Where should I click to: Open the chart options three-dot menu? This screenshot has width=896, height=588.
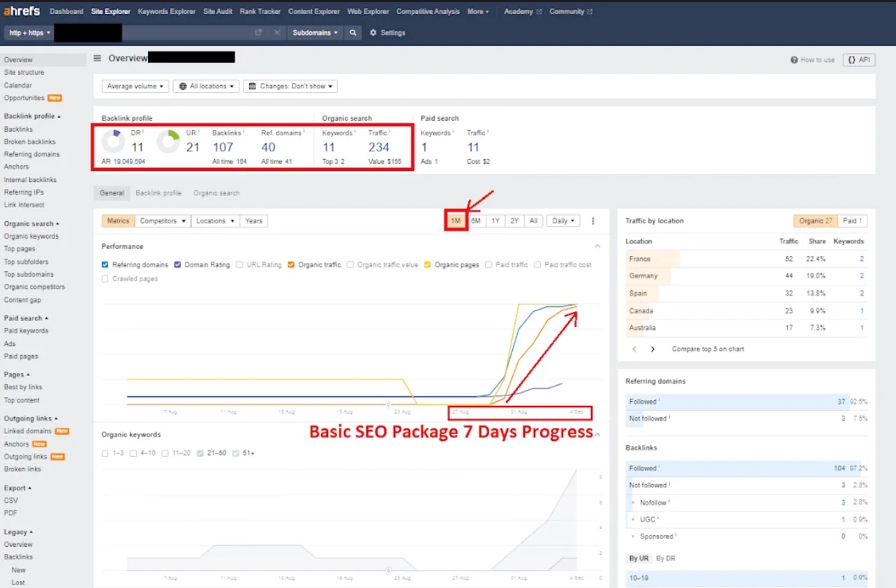592,220
